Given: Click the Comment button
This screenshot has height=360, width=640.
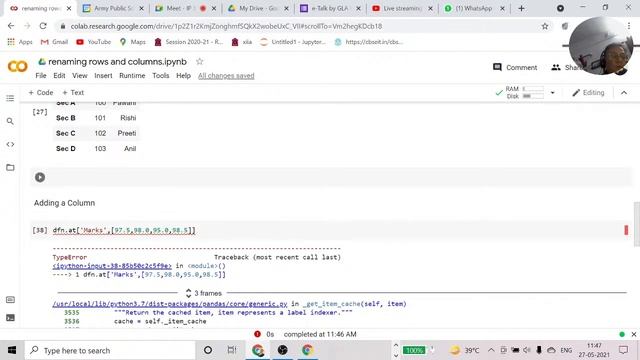Looking at the screenshot, I should pyautogui.click(x=515, y=67).
